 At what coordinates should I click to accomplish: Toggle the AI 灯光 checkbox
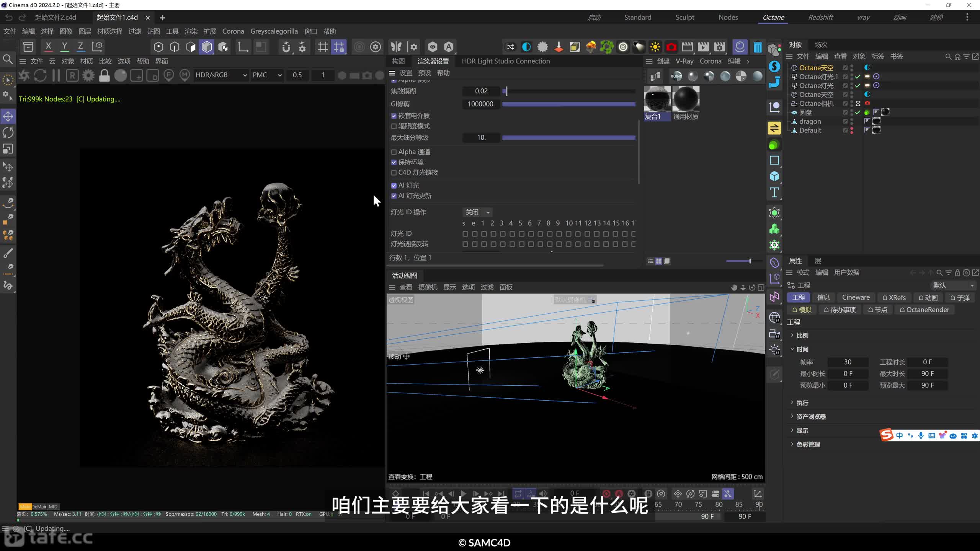tap(394, 186)
